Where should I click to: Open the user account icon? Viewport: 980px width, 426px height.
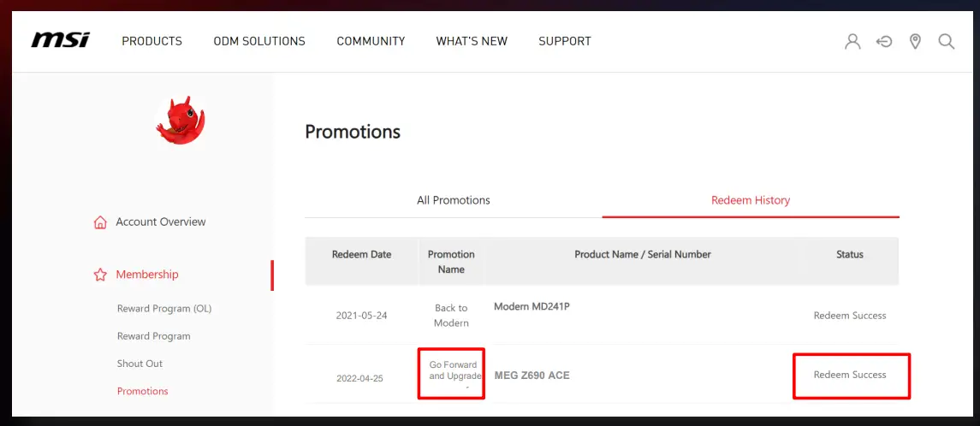click(852, 41)
